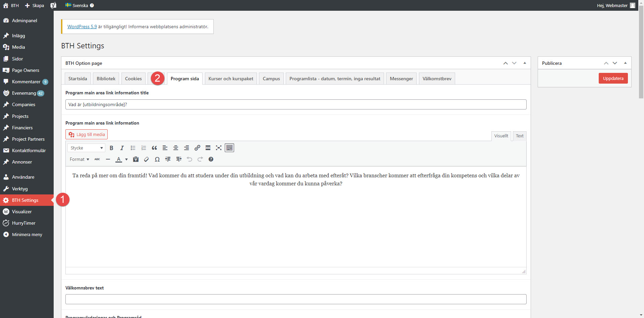Image resolution: width=644 pixels, height=318 pixels.
Task: Clear formatting with the eraser icon
Action: click(147, 159)
